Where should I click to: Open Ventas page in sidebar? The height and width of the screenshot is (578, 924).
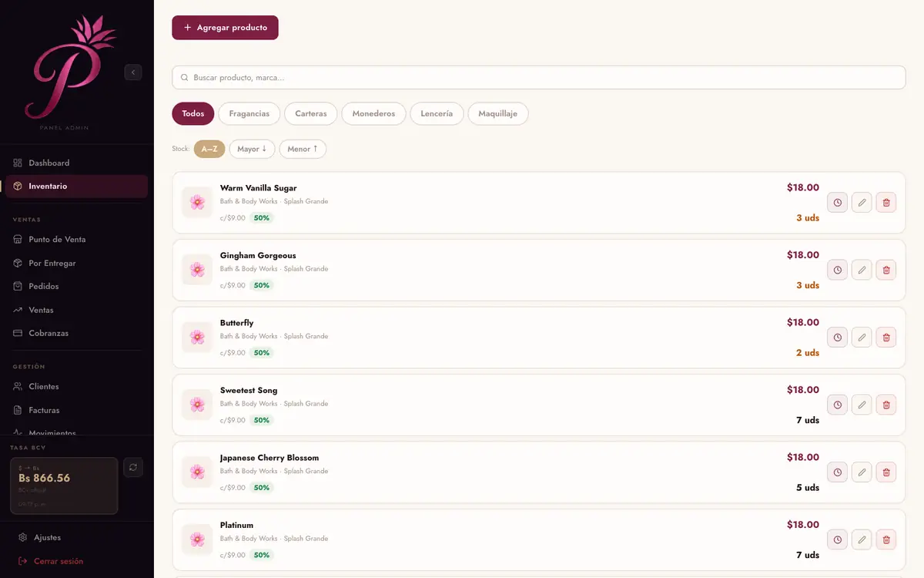[x=76, y=310]
